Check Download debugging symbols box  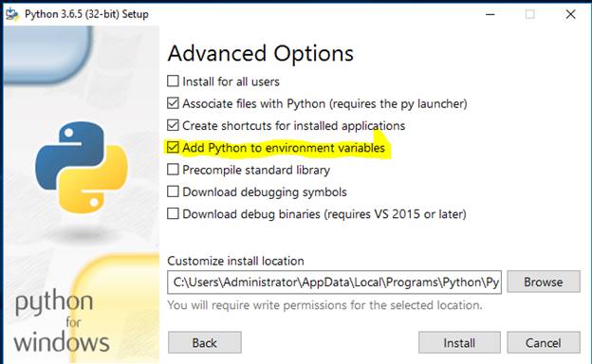click(173, 191)
